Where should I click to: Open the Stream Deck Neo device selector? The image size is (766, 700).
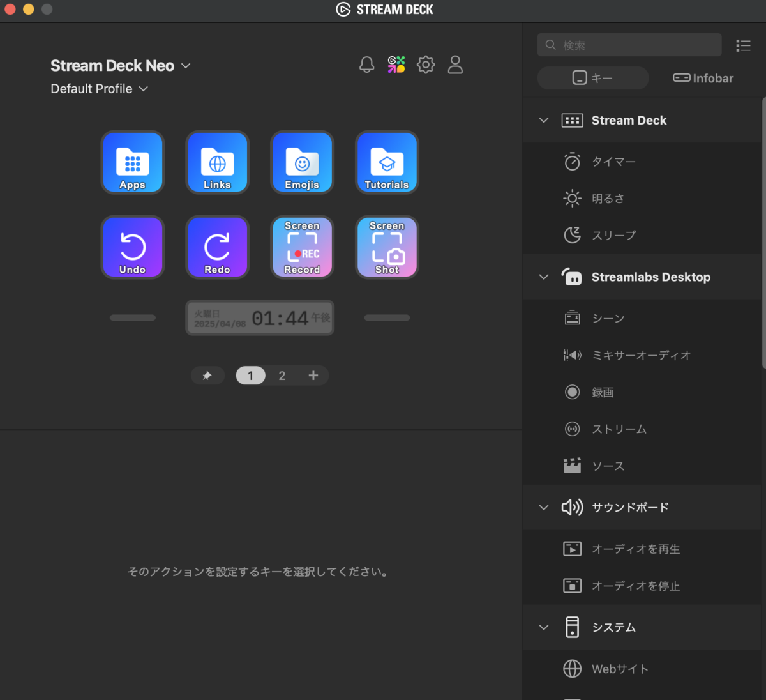pyautogui.click(x=121, y=65)
